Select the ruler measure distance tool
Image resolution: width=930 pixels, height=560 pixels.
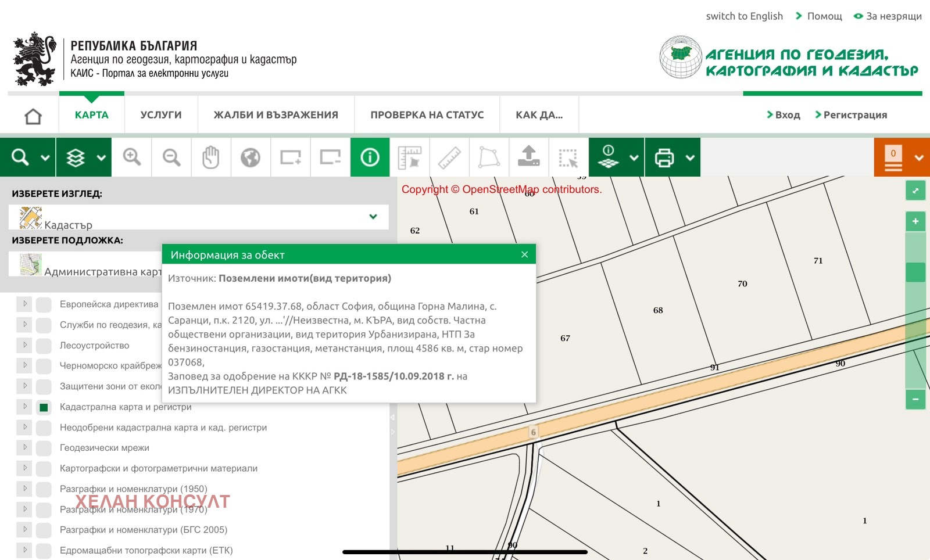(449, 157)
